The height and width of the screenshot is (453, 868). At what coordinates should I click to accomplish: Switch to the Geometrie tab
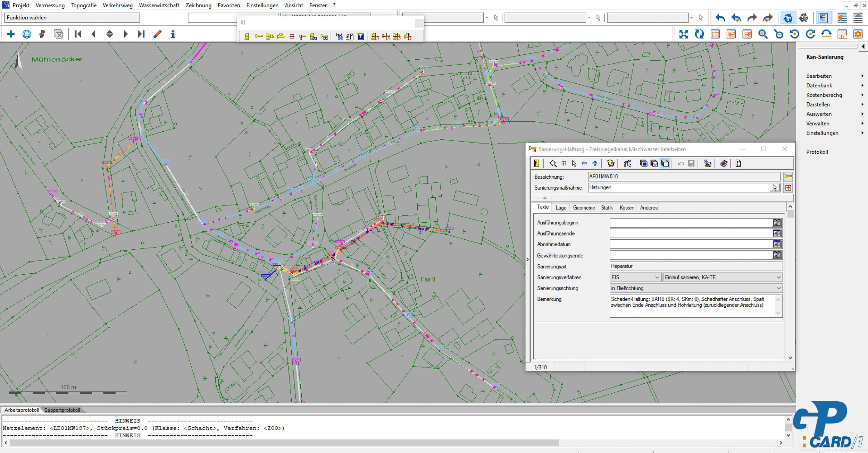584,207
